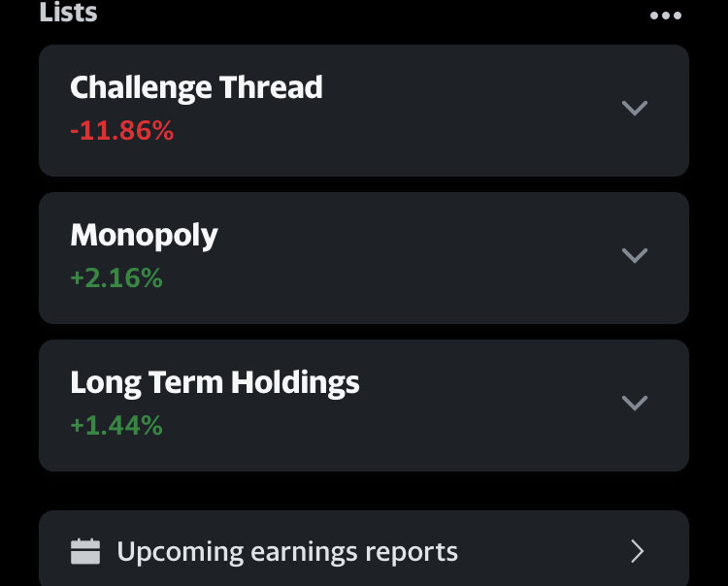Click the calendar icon beside Upcoming earnings

85,551
